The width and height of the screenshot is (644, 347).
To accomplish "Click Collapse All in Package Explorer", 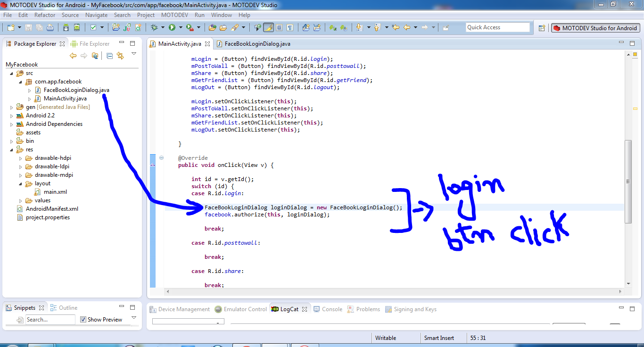I will tap(109, 56).
